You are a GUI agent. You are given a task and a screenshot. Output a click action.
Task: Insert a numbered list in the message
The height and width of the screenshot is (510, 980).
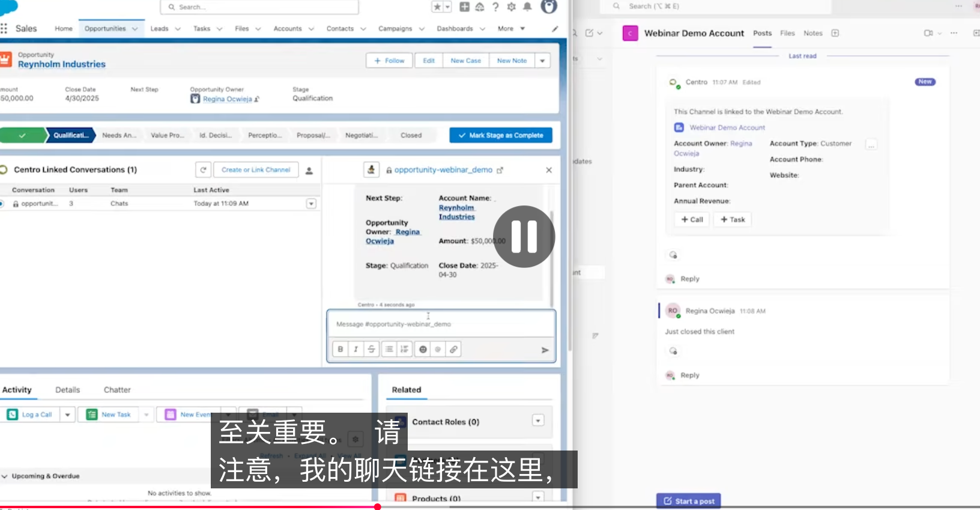[405, 349]
